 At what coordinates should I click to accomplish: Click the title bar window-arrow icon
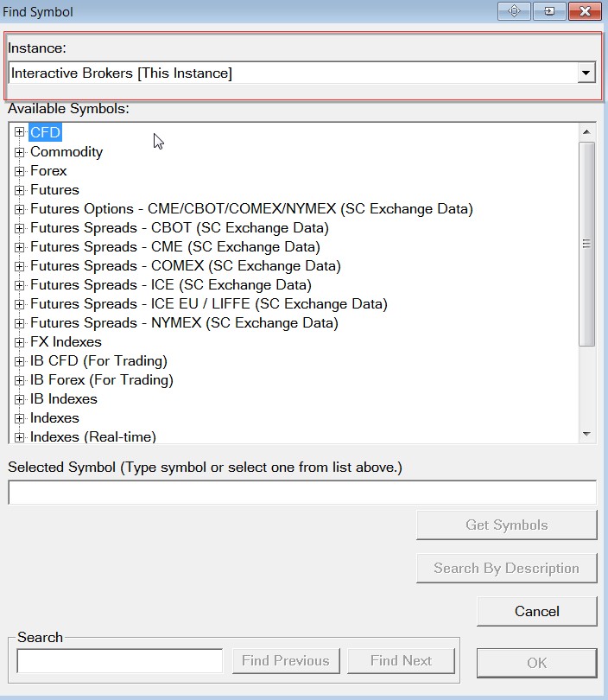(549, 11)
